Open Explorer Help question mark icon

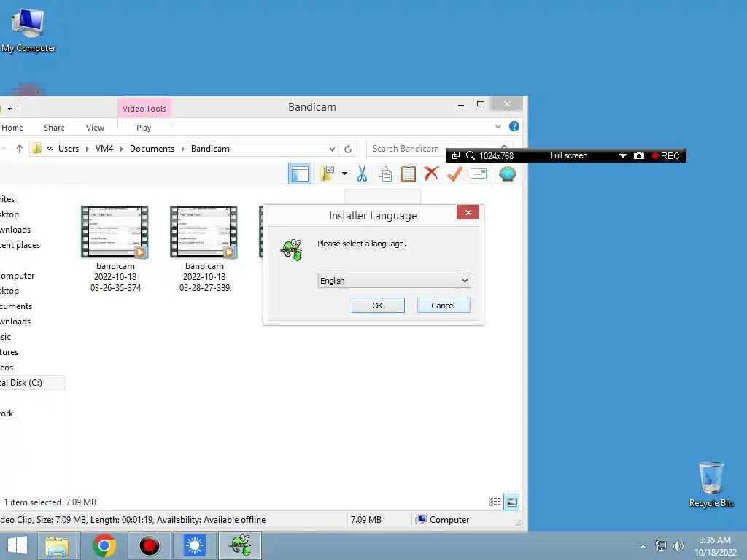tap(514, 126)
